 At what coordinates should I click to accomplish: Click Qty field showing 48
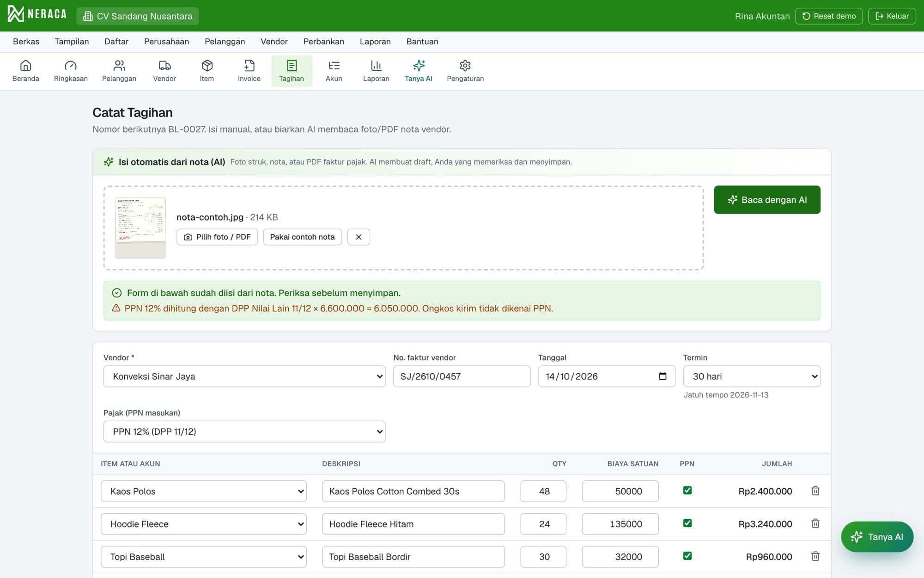(x=543, y=491)
